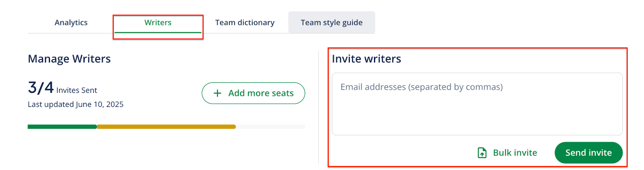The width and height of the screenshot is (644, 170).
Task: Focus the email addresses input field
Action: (477, 104)
